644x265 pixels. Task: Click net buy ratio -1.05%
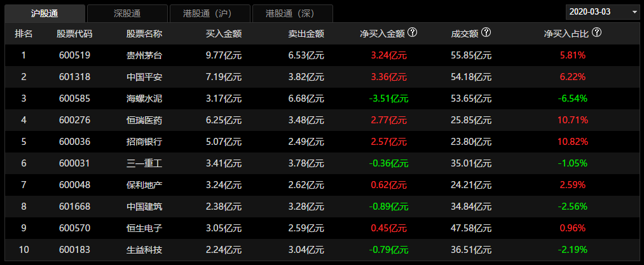(573, 163)
